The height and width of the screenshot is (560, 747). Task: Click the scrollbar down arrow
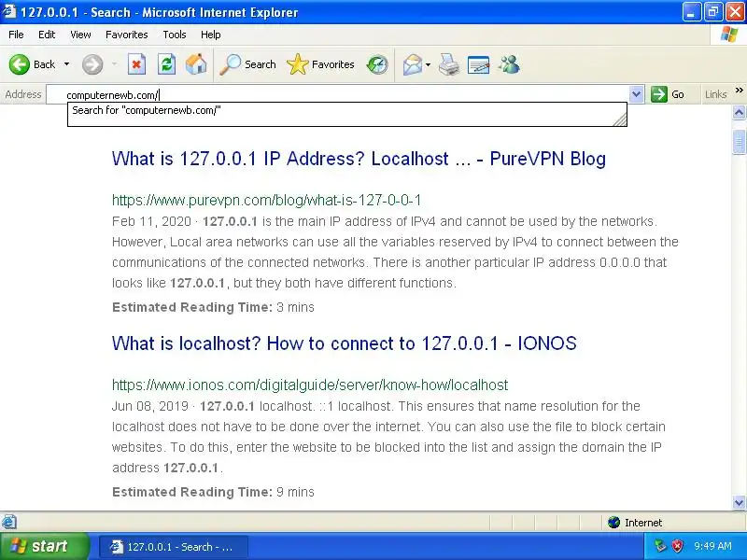pyautogui.click(x=739, y=502)
